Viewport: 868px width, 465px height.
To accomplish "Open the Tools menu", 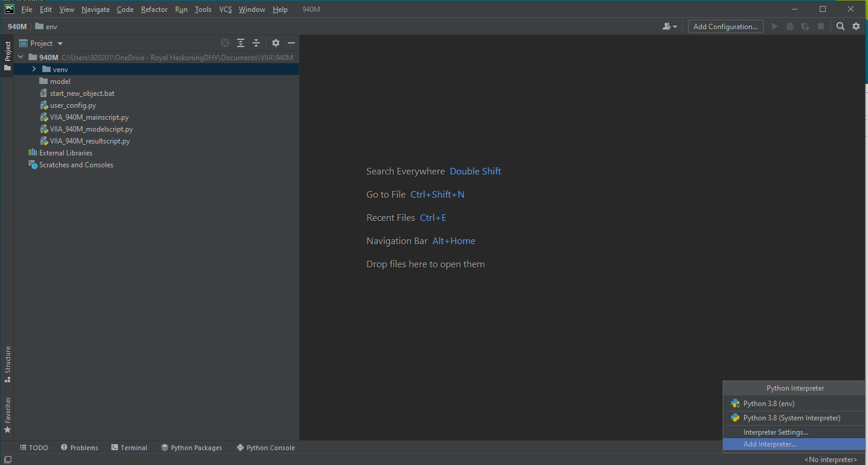I will (x=203, y=10).
